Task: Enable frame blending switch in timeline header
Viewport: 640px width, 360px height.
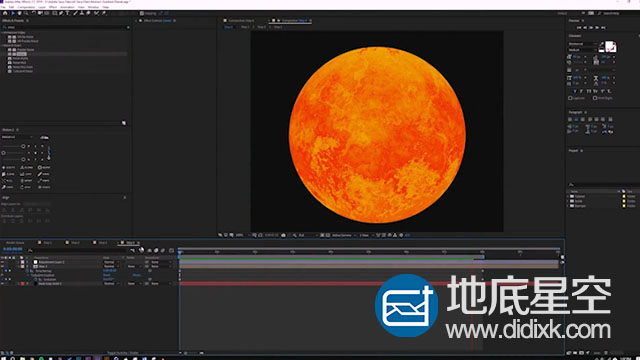Action: pyautogui.click(x=156, y=250)
